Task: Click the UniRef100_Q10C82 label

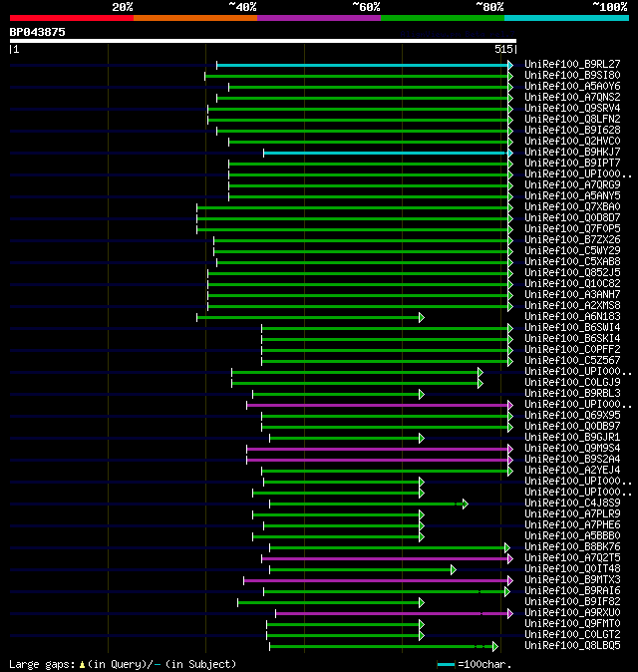Action: [572, 284]
